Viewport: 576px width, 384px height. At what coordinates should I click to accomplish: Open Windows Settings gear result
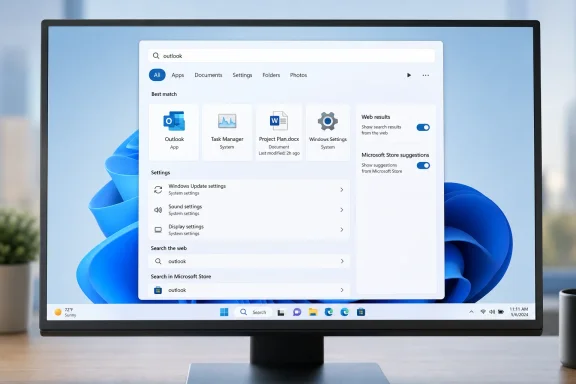pos(328,132)
